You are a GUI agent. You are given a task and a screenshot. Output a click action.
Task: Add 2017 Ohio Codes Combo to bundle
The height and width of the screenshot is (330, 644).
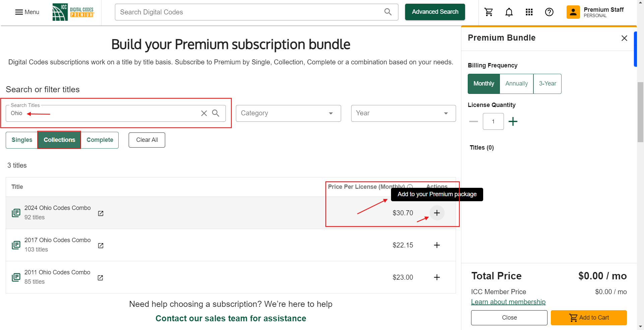coord(437,245)
